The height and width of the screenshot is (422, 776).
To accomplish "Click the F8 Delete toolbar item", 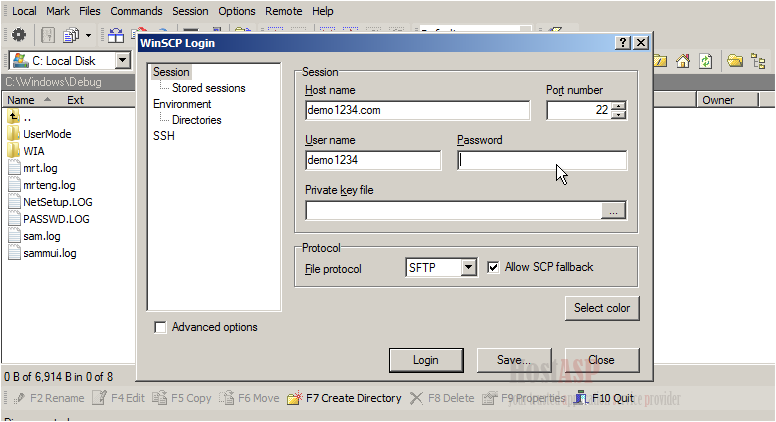I will (x=442, y=398).
